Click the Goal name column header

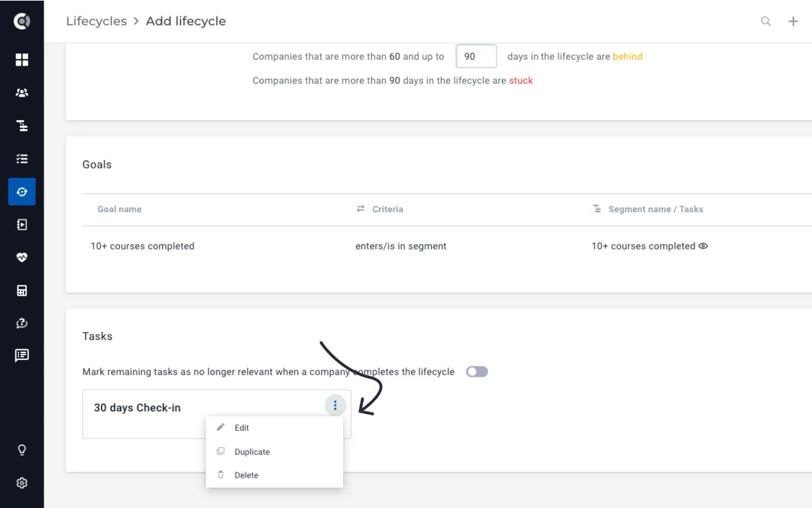click(x=119, y=209)
